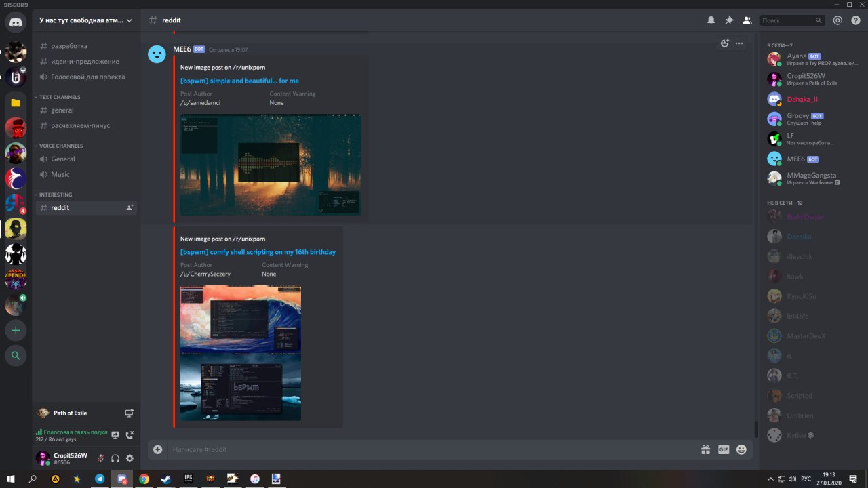The height and width of the screenshot is (488, 868).
Task: Open the 'comfy shell scripting' post link
Action: pyautogui.click(x=258, y=252)
